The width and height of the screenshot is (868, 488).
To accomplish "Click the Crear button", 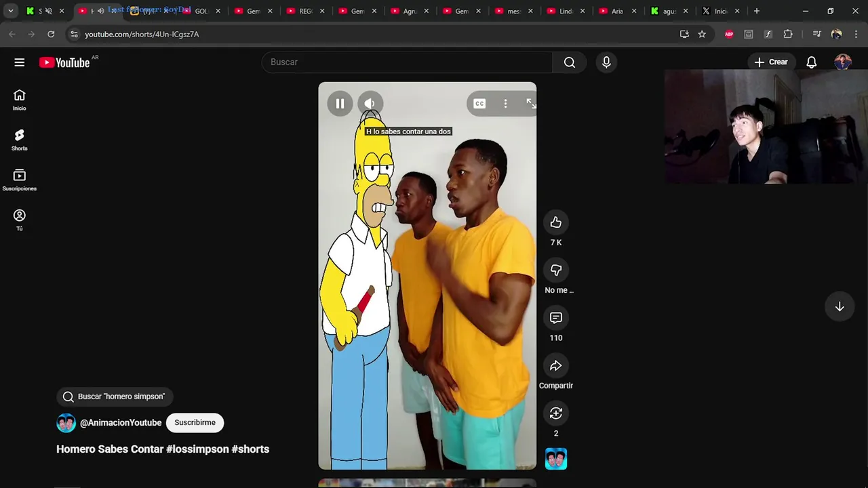I will (x=770, y=62).
